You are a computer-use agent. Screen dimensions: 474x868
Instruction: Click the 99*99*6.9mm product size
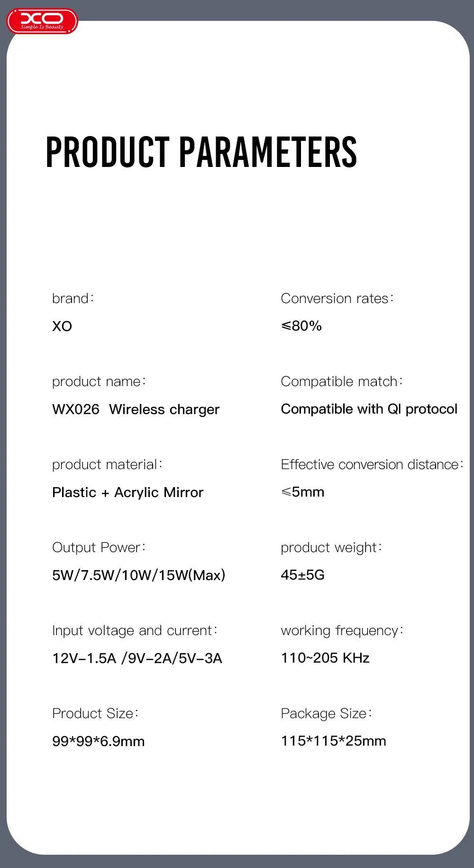(98, 741)
